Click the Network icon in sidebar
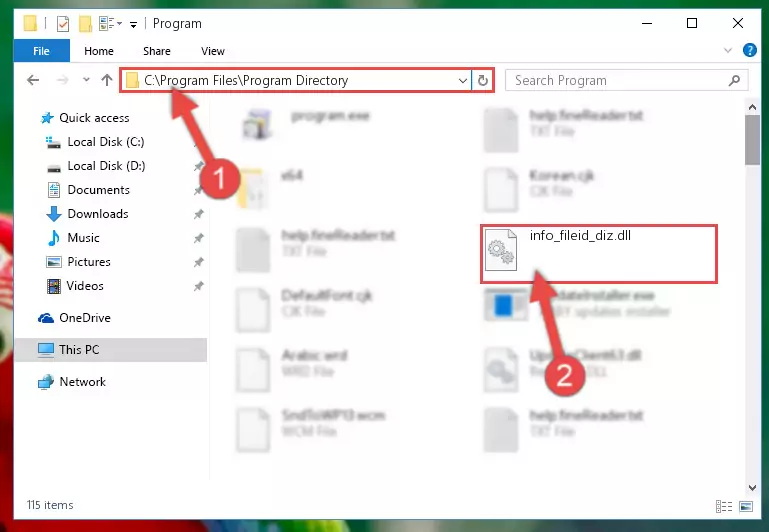Viewport: 769px width, 532px height. 46,381
